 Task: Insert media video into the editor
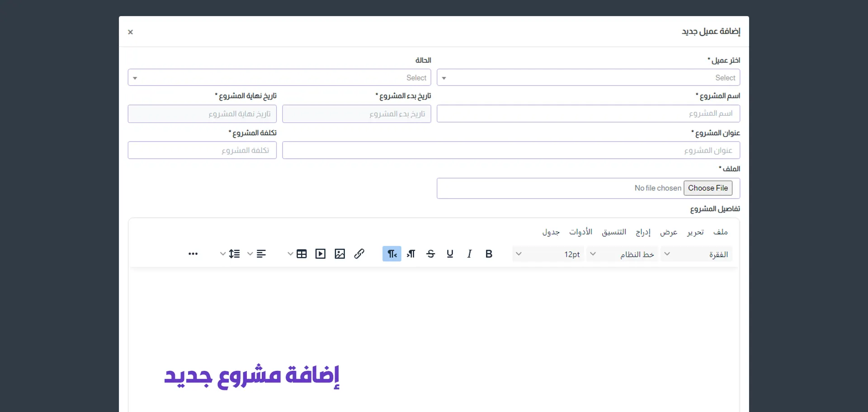click(320, 254)
